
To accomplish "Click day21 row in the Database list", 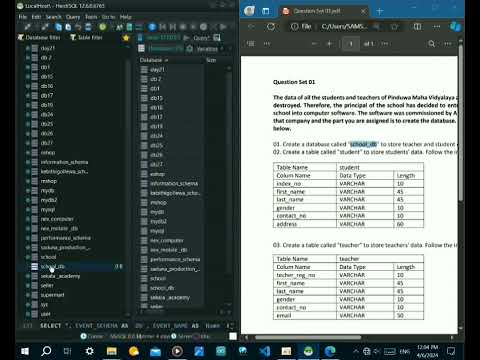I will (x=172, y=69).
